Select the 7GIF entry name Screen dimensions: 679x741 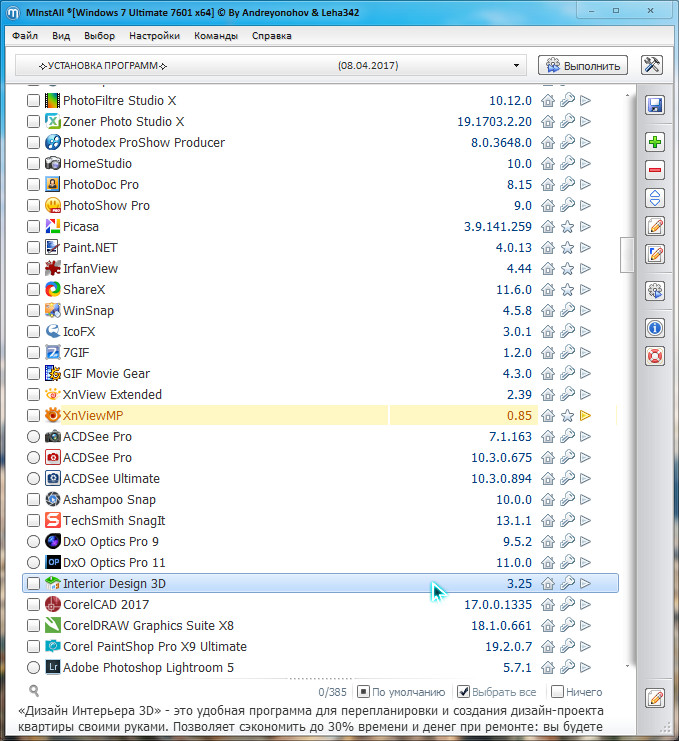76,353
